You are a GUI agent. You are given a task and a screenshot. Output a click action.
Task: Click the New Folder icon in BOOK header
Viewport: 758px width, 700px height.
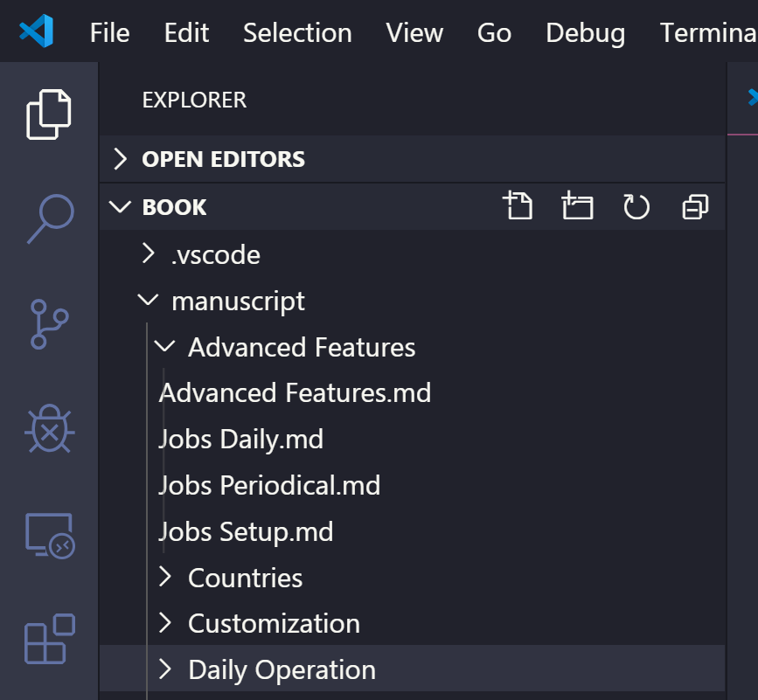pos(577,205)
